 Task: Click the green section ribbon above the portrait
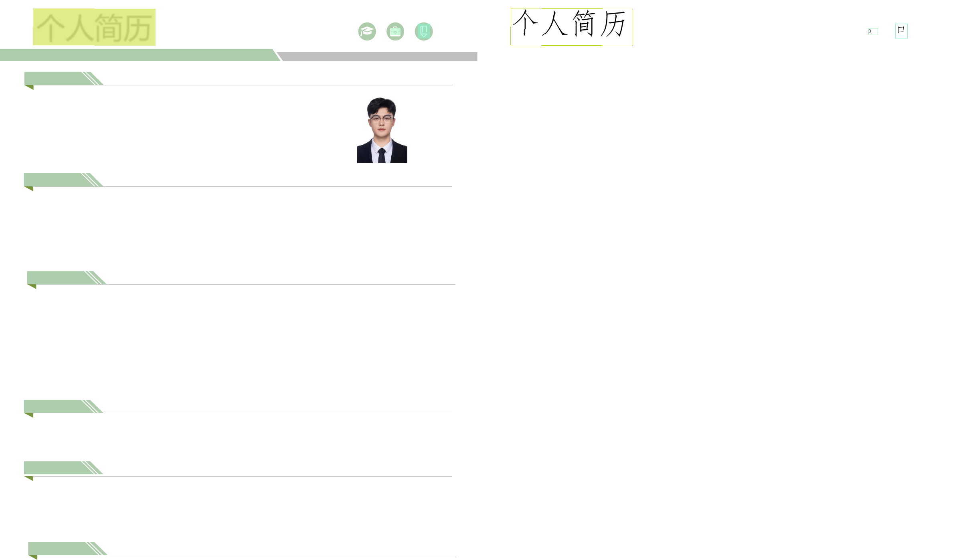[56, 78]
